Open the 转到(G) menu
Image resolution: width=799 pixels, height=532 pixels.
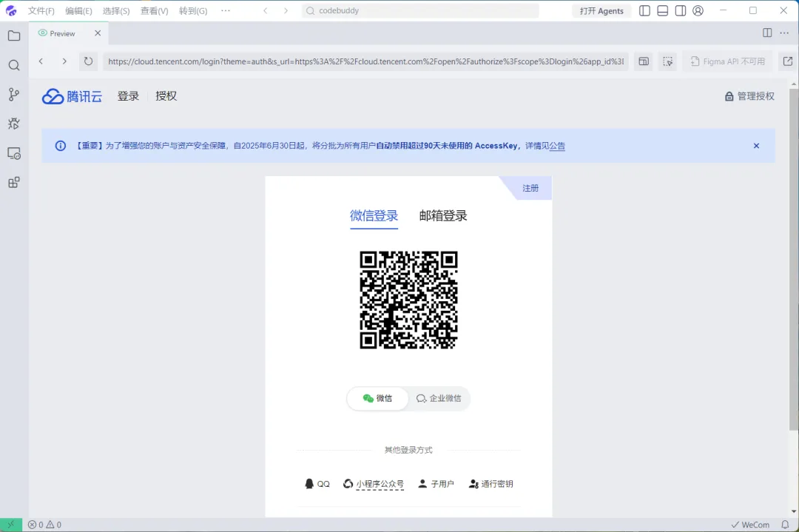coord(193,10)
